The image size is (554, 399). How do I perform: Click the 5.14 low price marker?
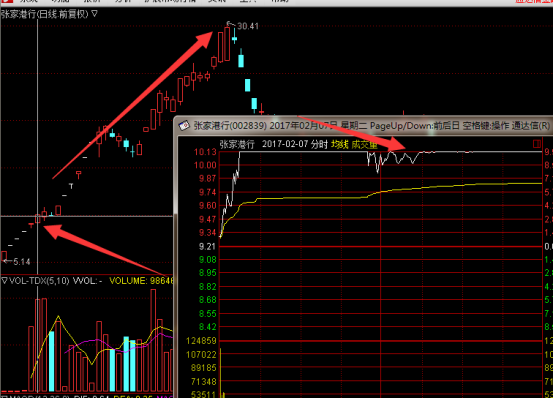pyautogui.click(x=22, y=262)
